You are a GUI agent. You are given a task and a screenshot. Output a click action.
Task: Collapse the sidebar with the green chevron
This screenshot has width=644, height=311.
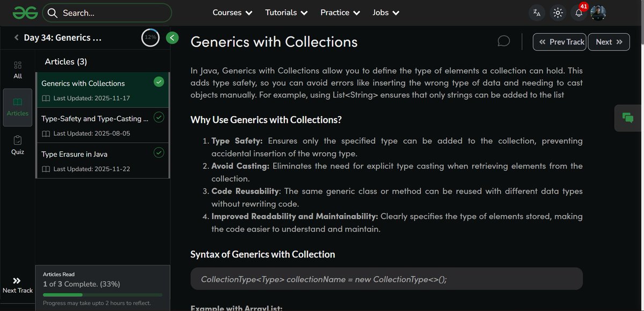171,38
